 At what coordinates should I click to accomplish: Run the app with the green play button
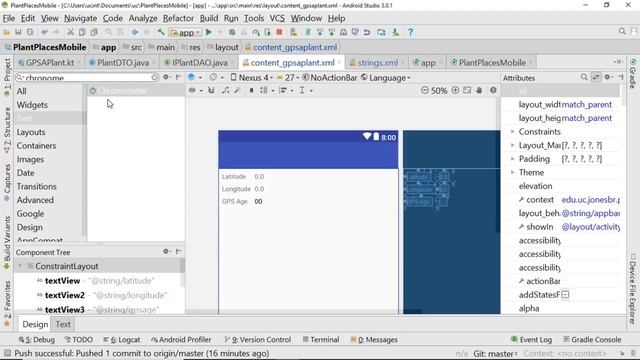209,32
